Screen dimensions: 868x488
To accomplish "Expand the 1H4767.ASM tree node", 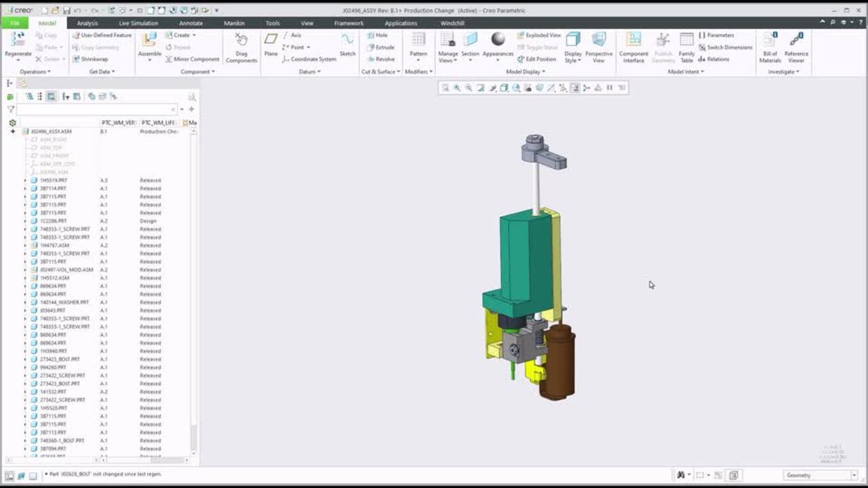I will pos(25,245).
